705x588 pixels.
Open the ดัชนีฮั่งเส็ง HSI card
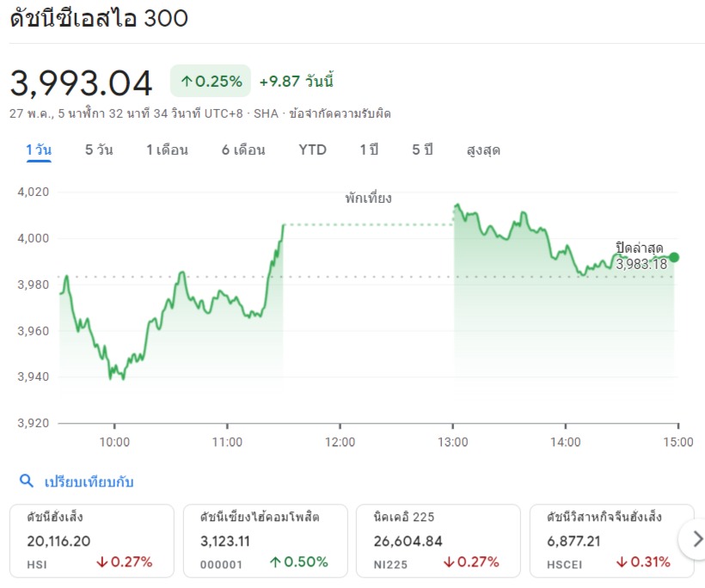[92, 541]
